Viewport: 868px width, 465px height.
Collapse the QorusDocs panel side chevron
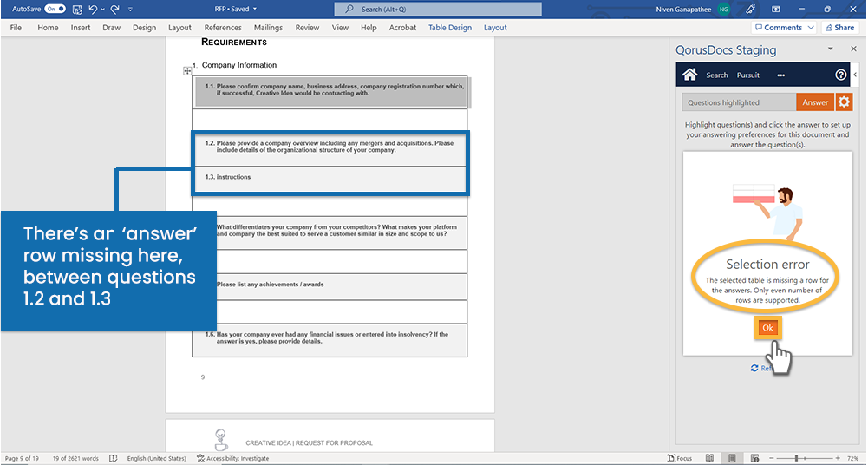[x=855, y=75]
